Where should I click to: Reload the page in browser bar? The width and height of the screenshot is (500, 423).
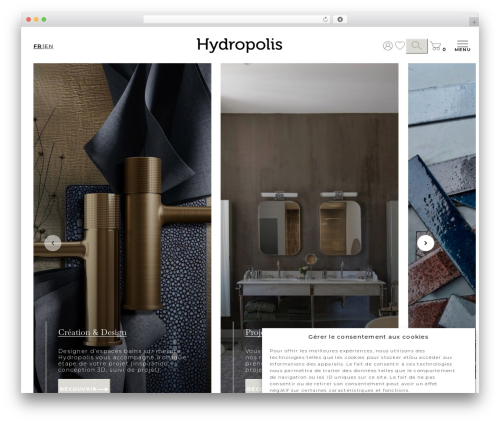[x=325, y=19]
